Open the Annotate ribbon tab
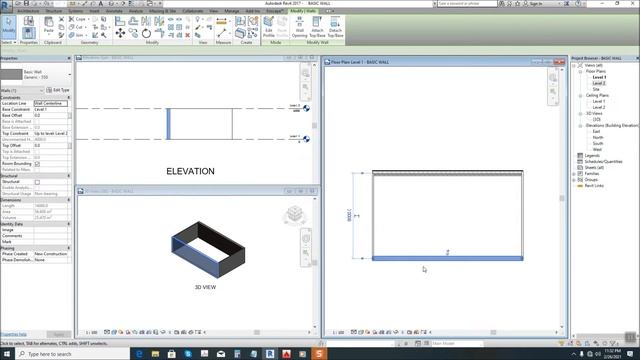Screen dimensions: 640x360 [x=114, y=11]
